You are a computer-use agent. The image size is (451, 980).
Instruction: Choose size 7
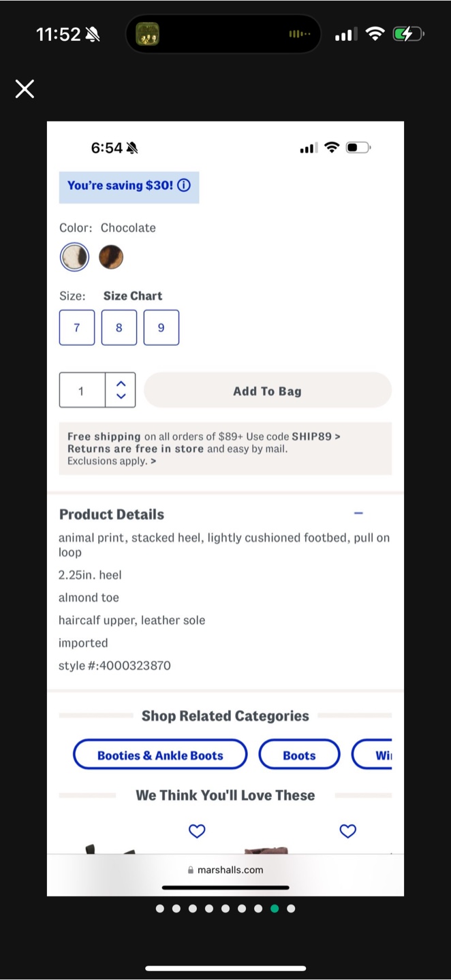click(77, 327)
